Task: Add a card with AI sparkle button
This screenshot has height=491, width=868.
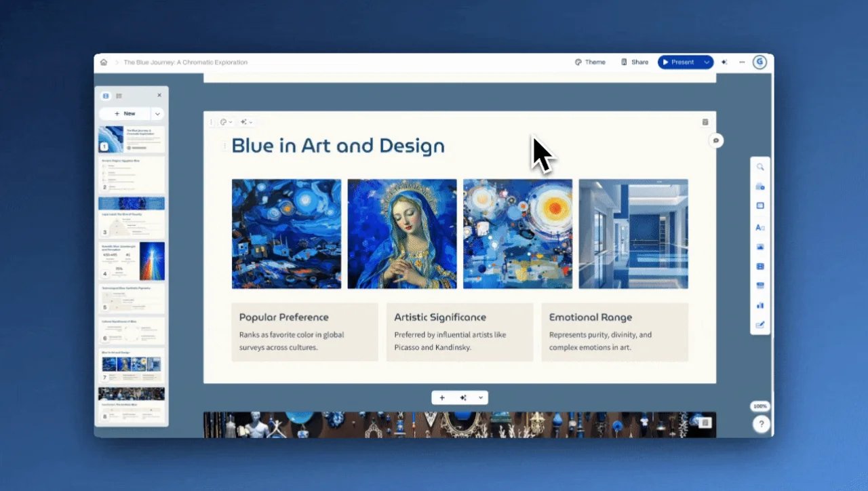Action: click(463, 398)
